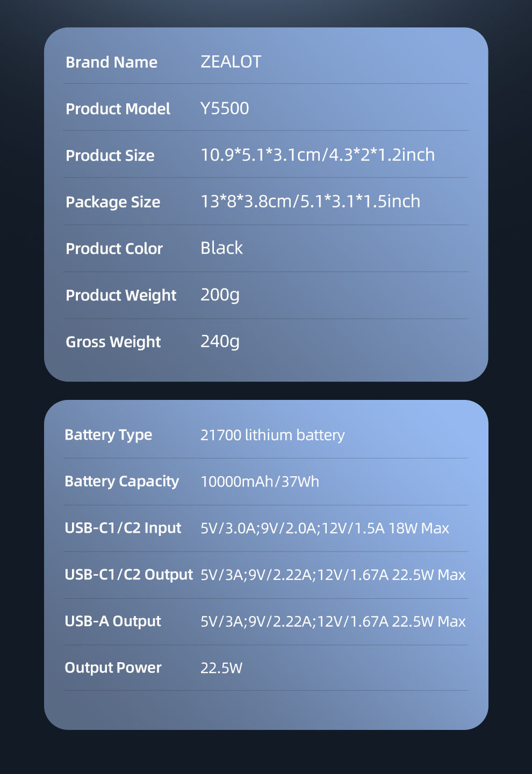Select the 240g gross weight value
This screenshot has height=774, width=532.
point(220,342)
